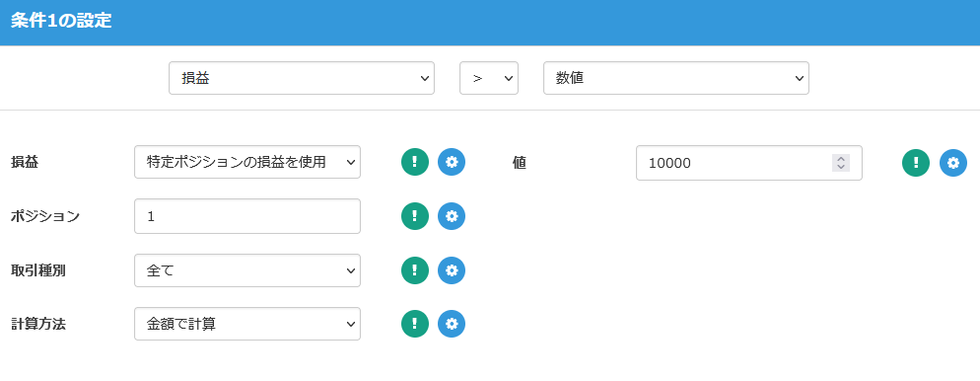
Task: Click the 値 label
Action: [x=520, y=163]
